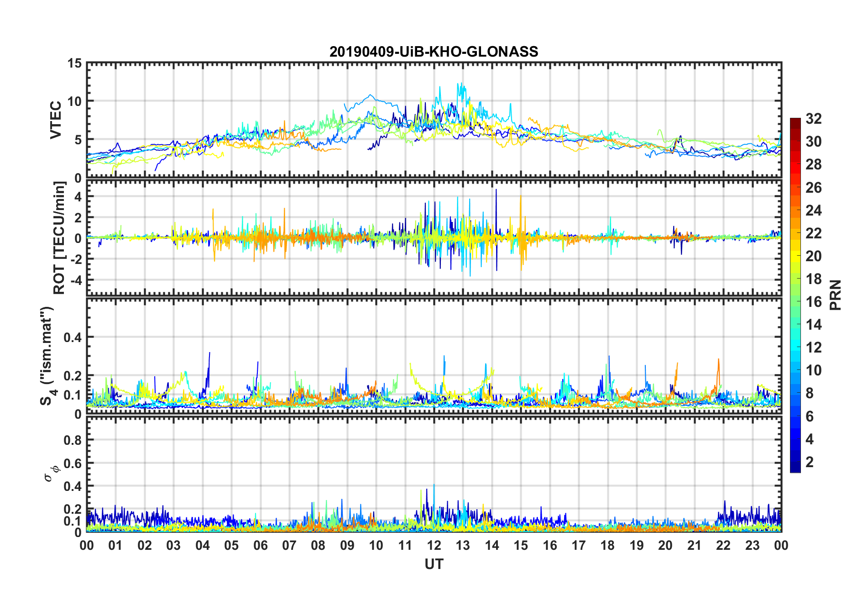This screenshot has height=590, width=868.
Task: Click sigma phi axis tick value 0.8
Action: coord(73,440)
